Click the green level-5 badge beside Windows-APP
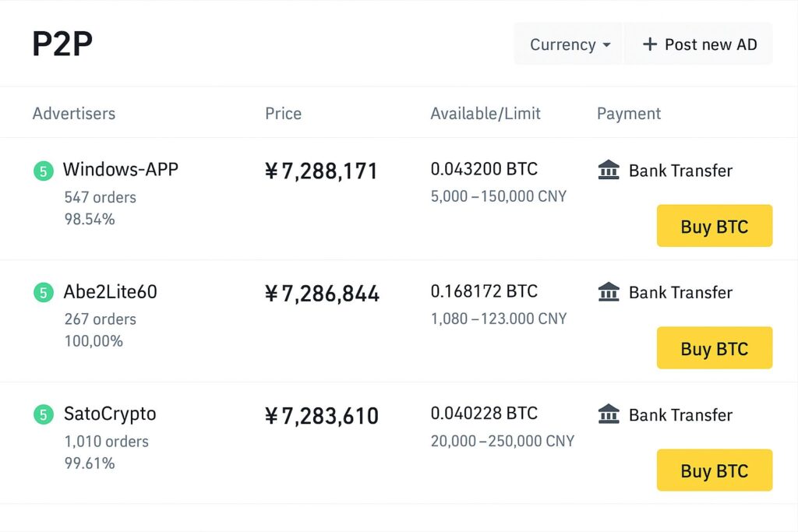Screen dimensions: 798x532 (44, 171)
